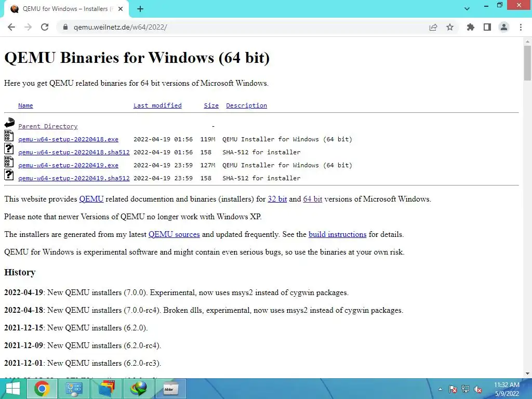This screenshot has height=399, width=532.
Task: Click the binary icon for qemu-w64-setup-20220418.exe
Action: coord(9,136)
